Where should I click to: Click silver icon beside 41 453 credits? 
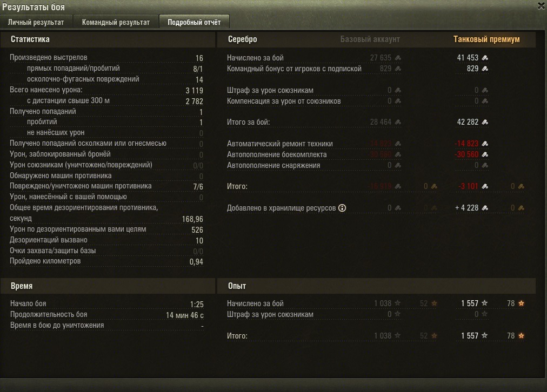(485, 58)
